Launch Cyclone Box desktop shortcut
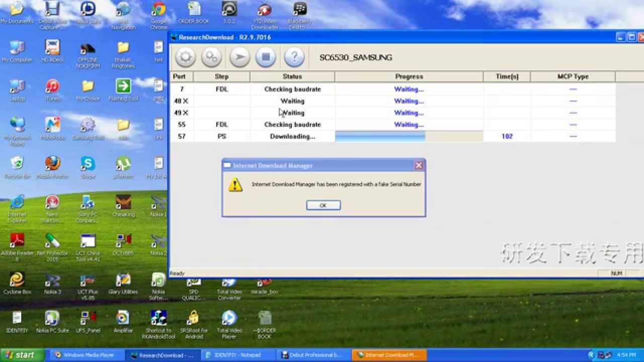The width and height of the screenshot is (644, 362). click(17, 283)
